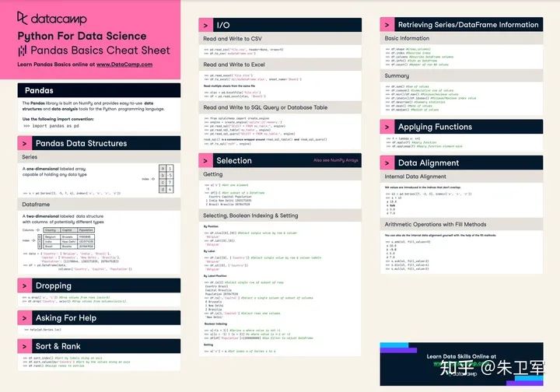Select the Getting subsection header
This screenshot has width=560, height=392.
[x=280, y=174]
